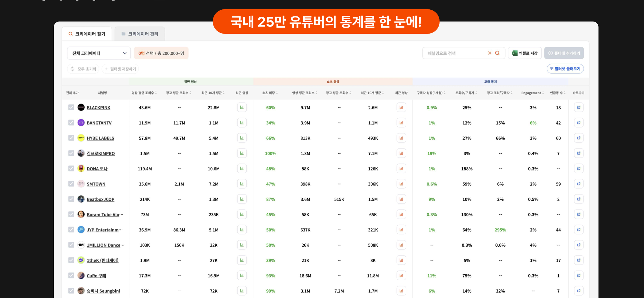This screenshot has width=644, height=298.
Task: Open SMTOWN's Shorts statistics chart
Action: coord(401,184)
